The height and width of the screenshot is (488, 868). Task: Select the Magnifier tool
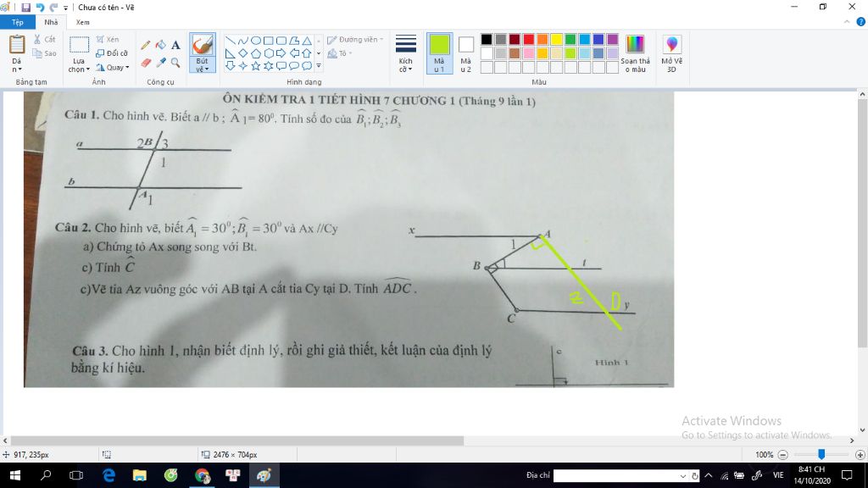click(x=175, y=63)
